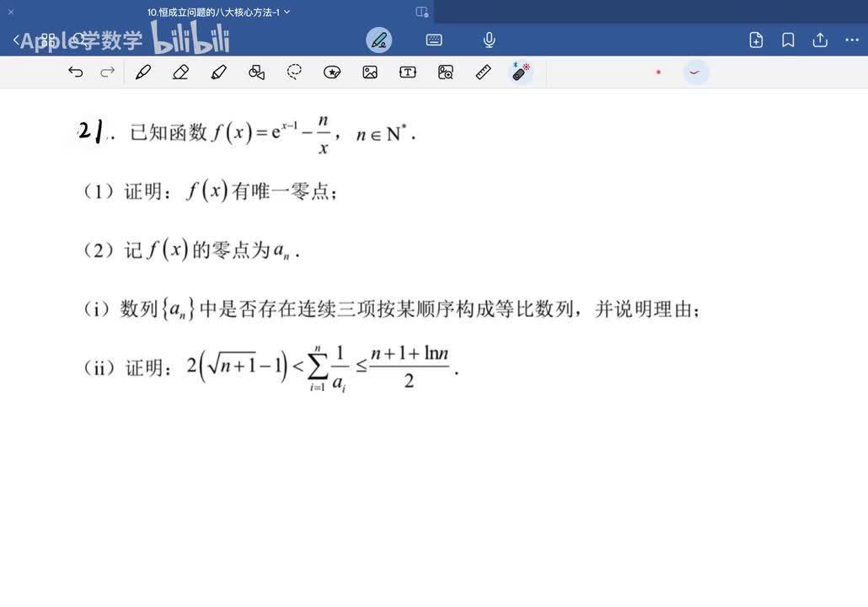Image resolution: width=868 pixels, height=607 pixels.
Task: Open split view window icon
Action: (x=422, y=12)
